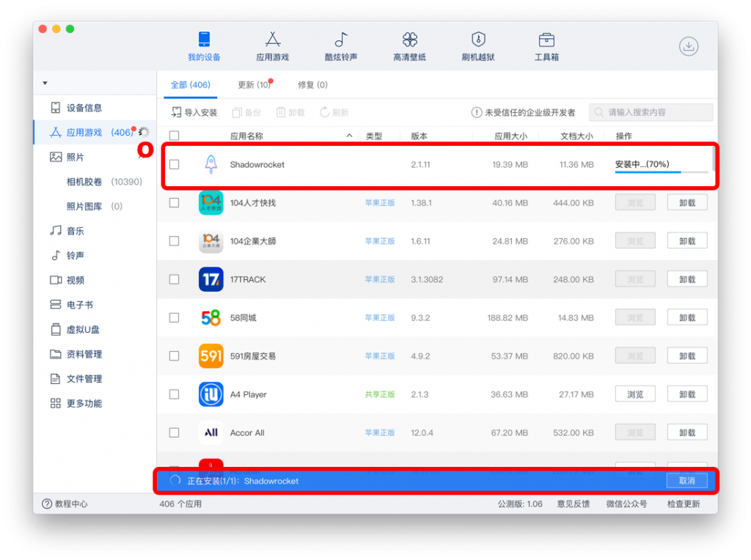This screenshot has width=751, height=560.
Task: Click the 备份 toolbar button
Action: 246,112
